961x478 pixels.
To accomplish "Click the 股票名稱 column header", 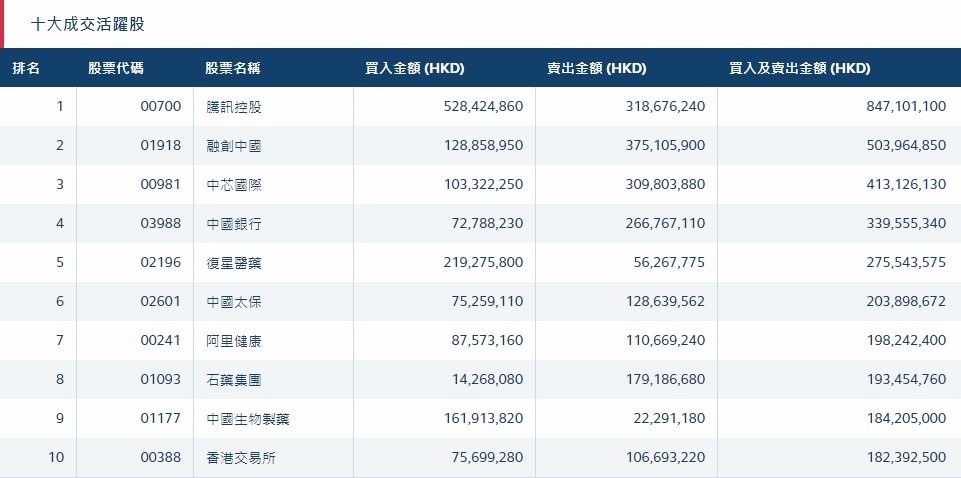I will [233, 69].
